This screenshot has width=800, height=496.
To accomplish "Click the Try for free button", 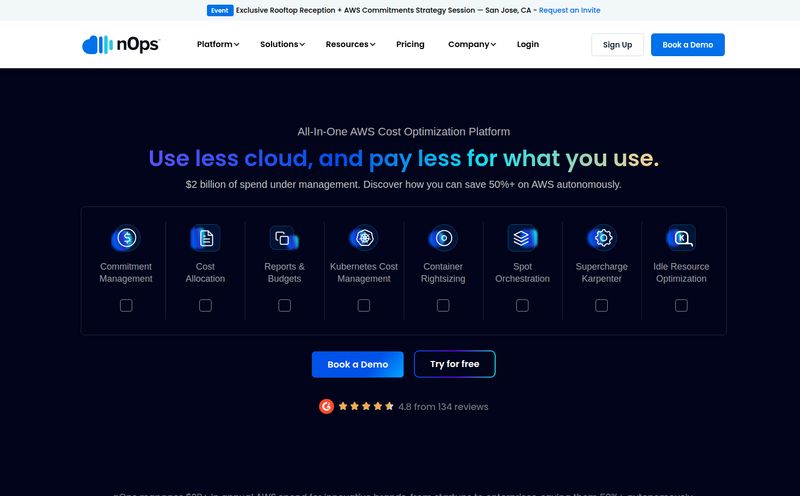I will coord(455,364).
